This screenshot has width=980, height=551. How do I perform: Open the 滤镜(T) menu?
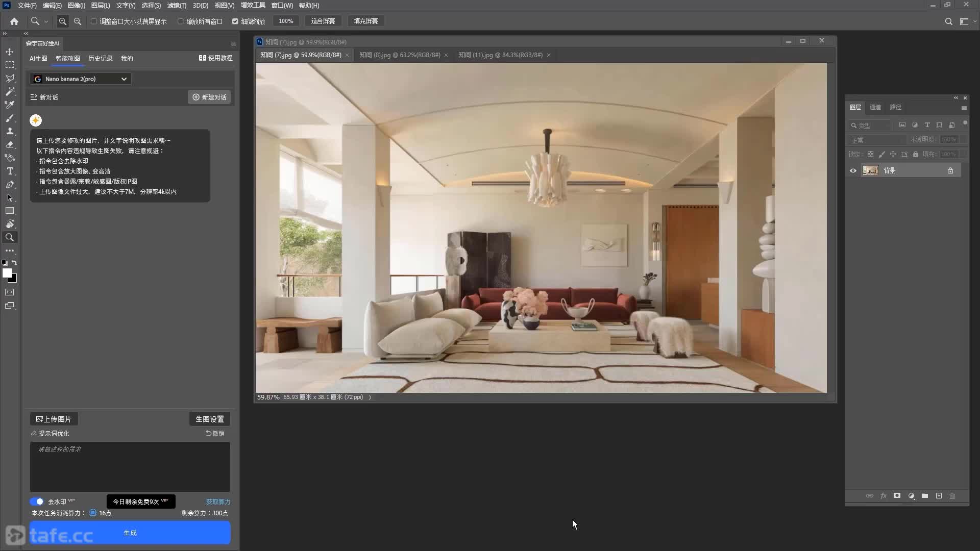[177, 6]
